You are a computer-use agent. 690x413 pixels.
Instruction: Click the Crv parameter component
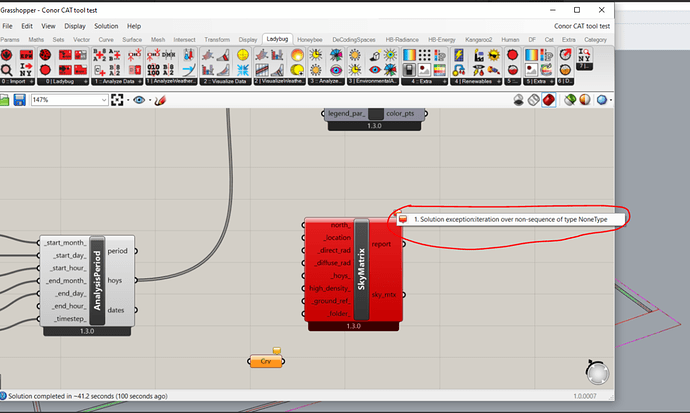[265, 360]
